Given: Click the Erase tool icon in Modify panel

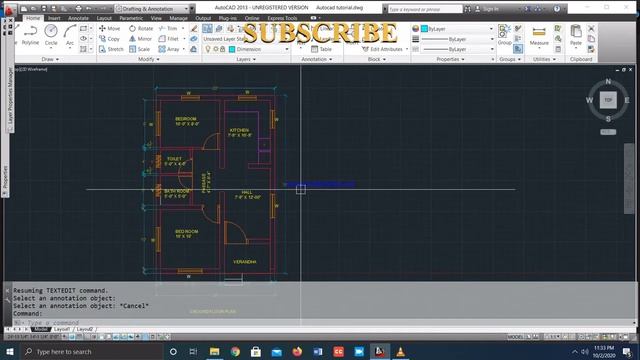Looking at the screenshot, I should pos(194,29).
